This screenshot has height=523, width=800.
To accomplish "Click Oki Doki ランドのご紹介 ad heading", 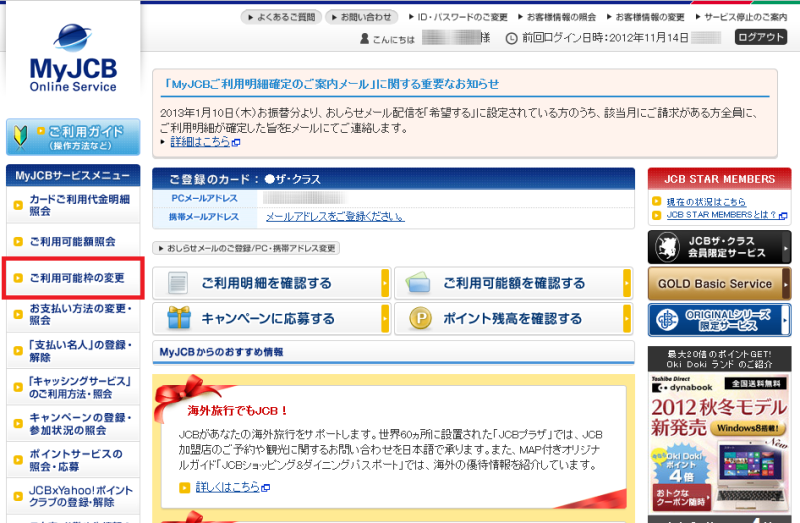I will 719,359.
